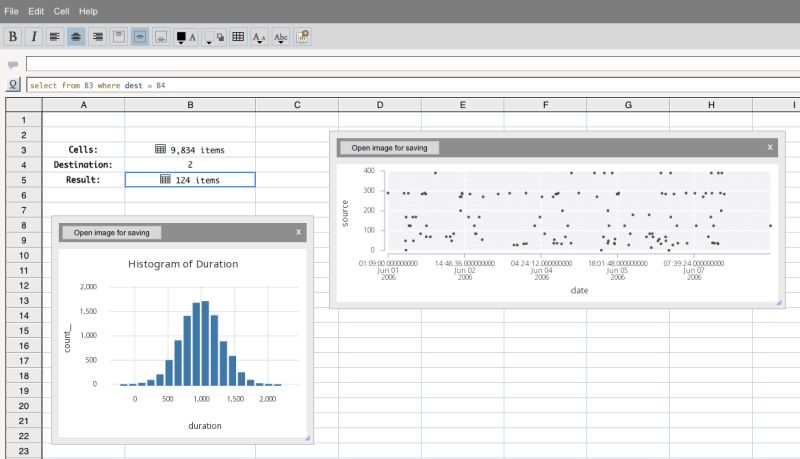
Task: Align cell content to top
Action: coord(118,37)
